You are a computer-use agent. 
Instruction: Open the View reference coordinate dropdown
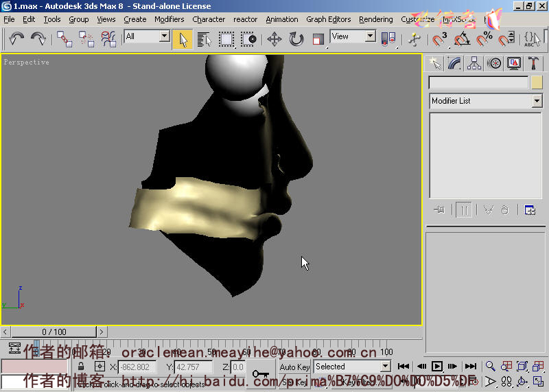click(x=371, y=36)
